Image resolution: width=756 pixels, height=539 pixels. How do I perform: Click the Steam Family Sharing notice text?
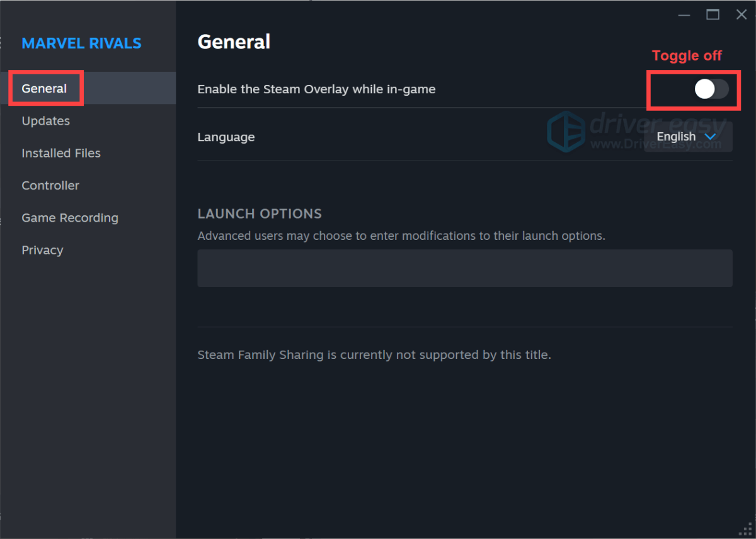374,355
